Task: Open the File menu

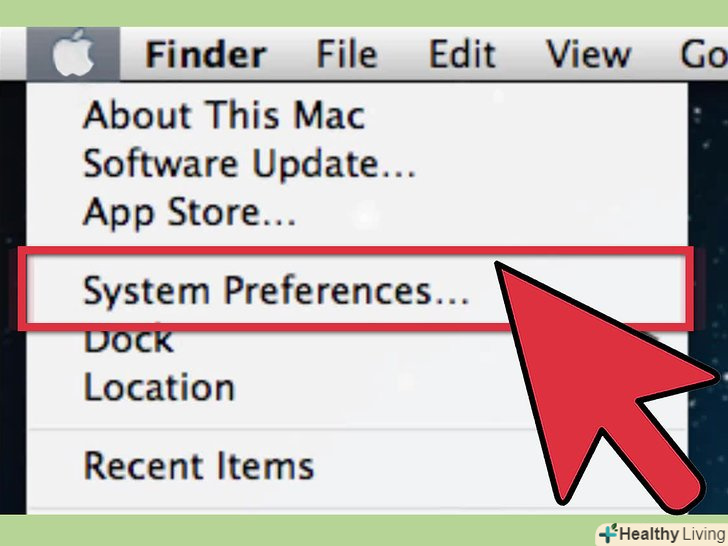Action: point(346,54)
